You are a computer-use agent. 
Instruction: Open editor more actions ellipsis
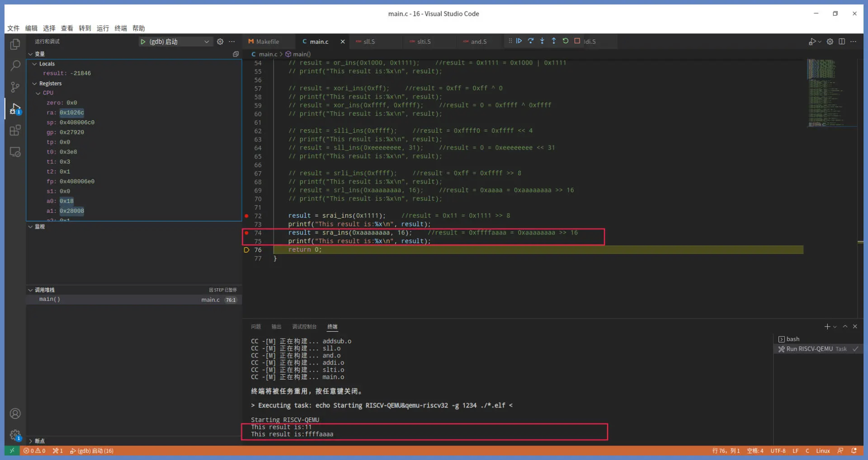point(854,42)
